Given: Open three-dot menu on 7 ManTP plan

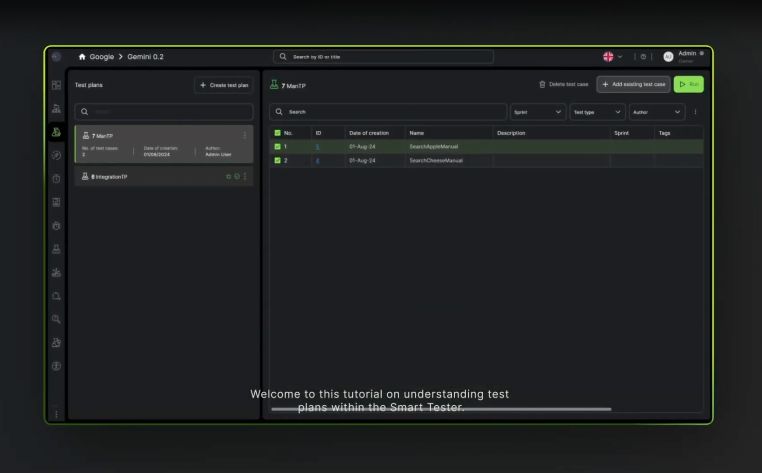Looking at the screenshot, I should click(245, 136).
